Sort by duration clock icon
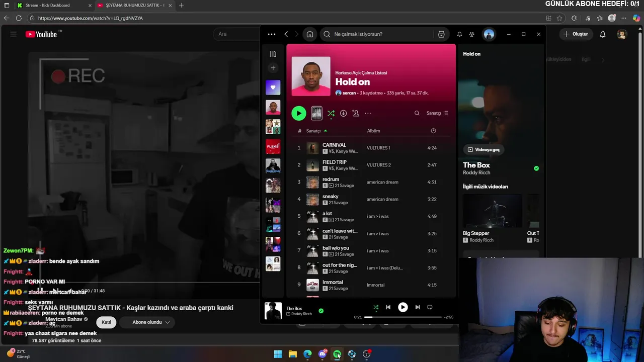Viewport: 644px width, 362px height. (x=433, y=131)
